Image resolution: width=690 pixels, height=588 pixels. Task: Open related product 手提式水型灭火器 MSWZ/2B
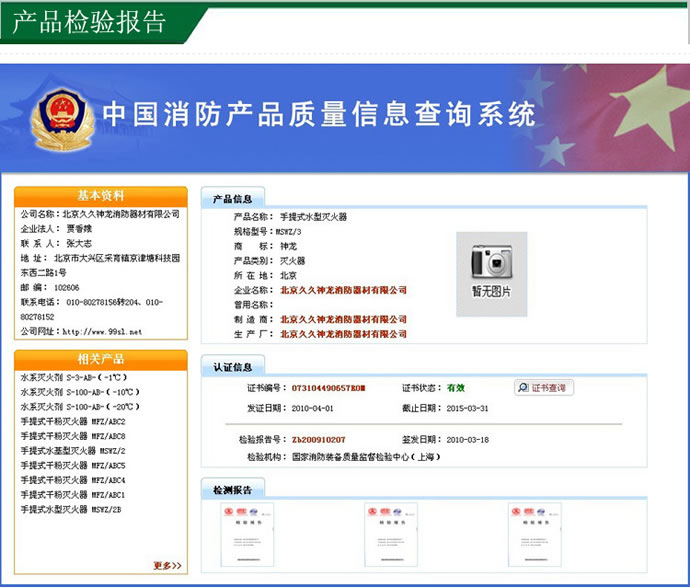pyautogui.click(x=71, y=509)
